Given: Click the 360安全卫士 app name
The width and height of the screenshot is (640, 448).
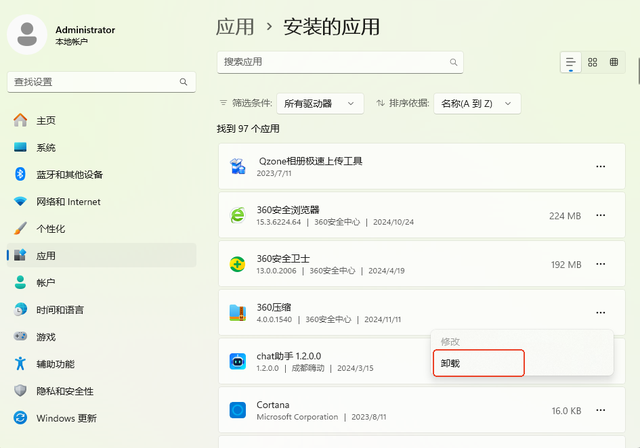Looking at the screenshot, I should (283, 258).
